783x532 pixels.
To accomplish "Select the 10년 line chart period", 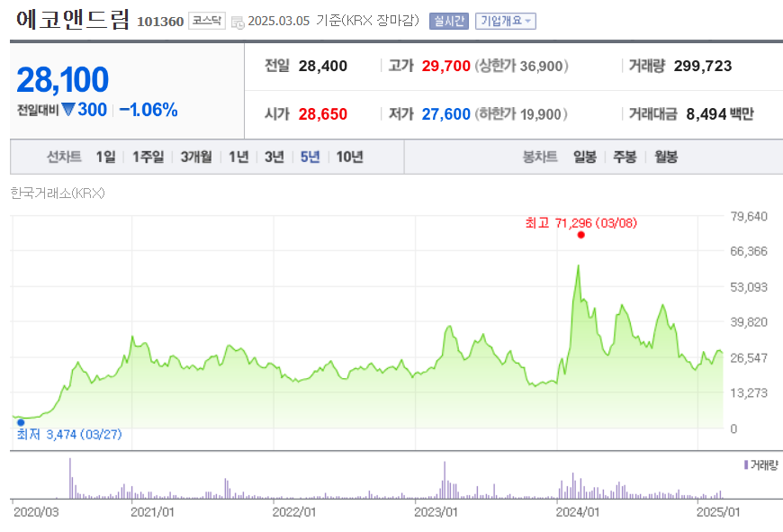I will point(349,157).
